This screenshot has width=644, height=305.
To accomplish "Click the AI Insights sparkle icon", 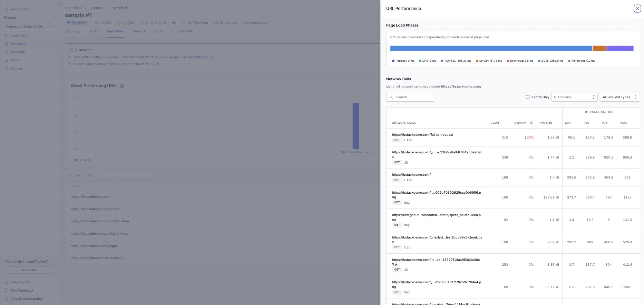I will (x=71, y=50).
